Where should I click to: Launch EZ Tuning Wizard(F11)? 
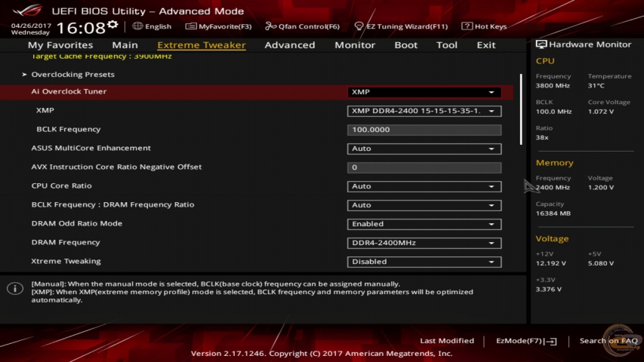pyautogui.click(x=401, y=26)
